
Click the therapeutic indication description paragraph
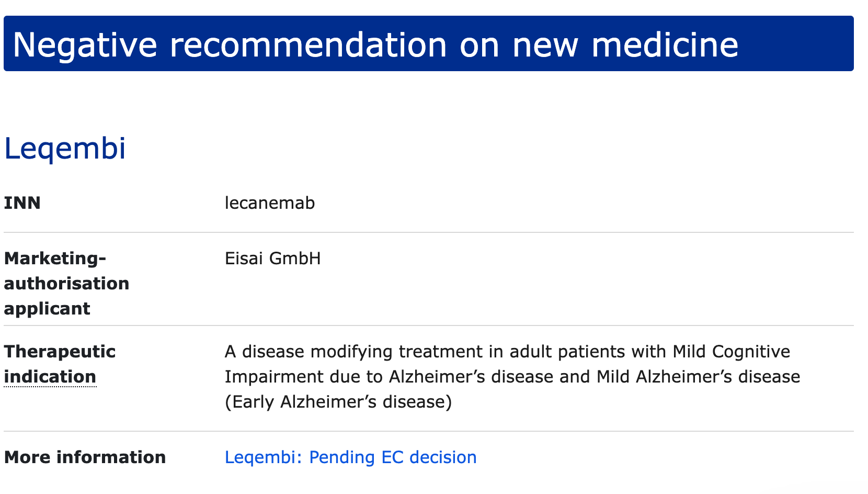click(x=512, y=377)
